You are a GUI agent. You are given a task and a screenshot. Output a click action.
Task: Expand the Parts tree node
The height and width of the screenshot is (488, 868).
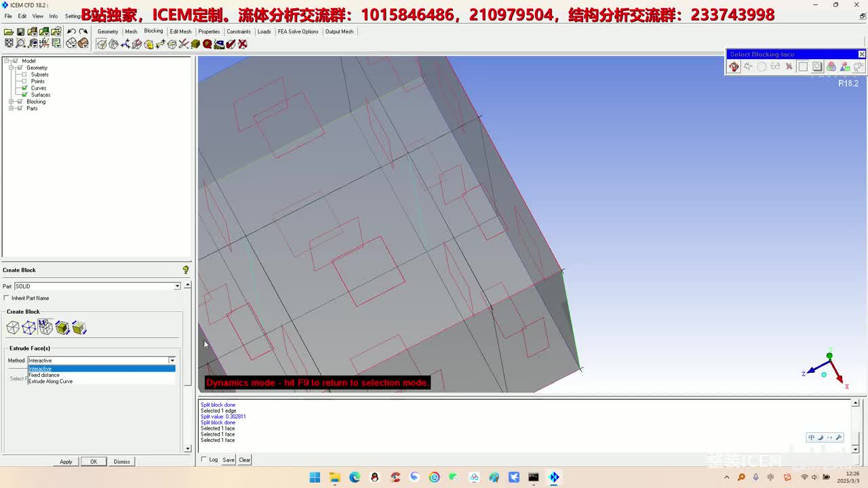click(11, 108)
